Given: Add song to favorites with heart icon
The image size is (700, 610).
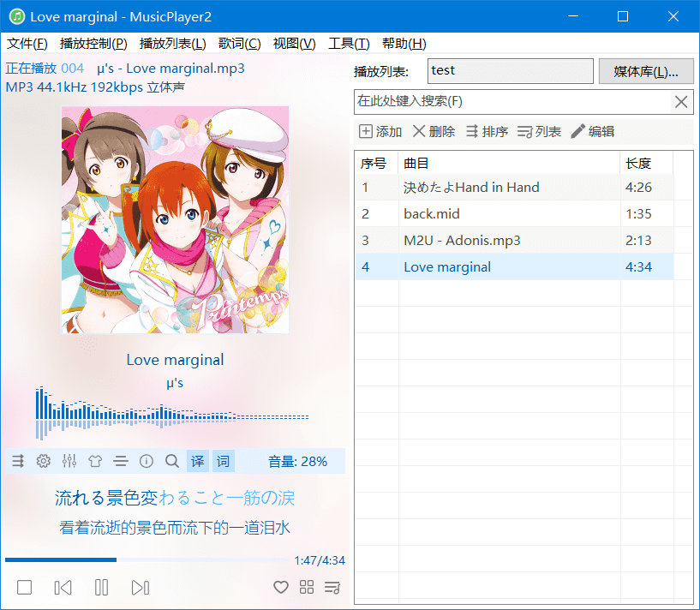Looking at the screenshot, I should tap(281, 587).
